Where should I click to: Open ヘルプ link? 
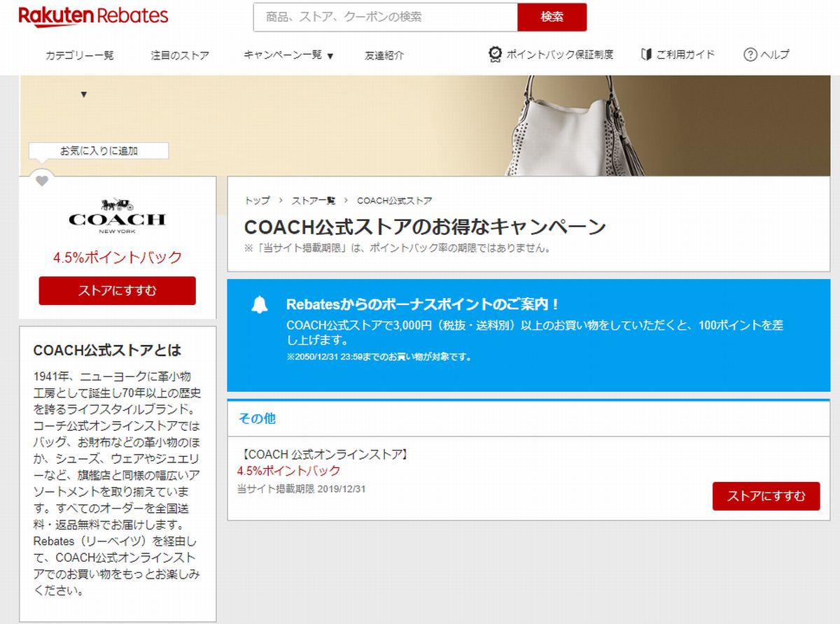775,55
